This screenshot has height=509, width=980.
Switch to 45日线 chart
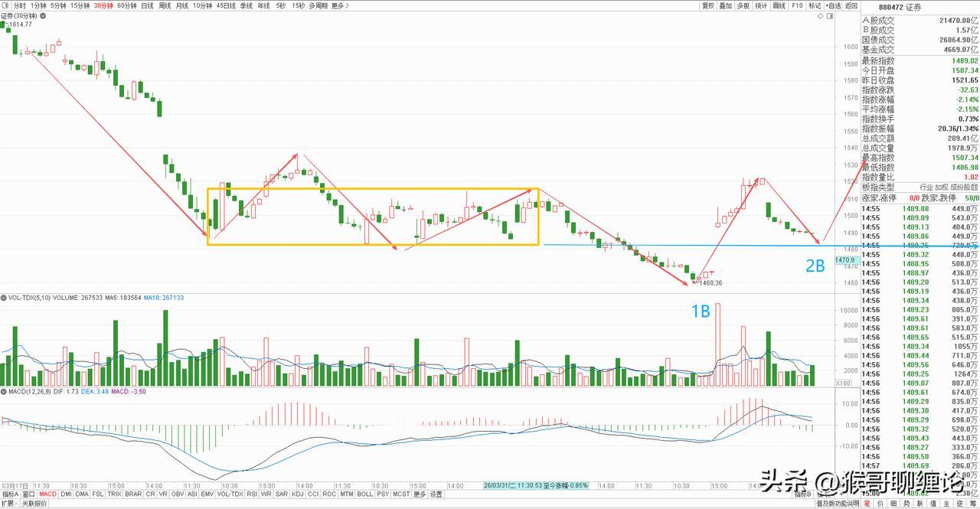click(x=226, y=5)
